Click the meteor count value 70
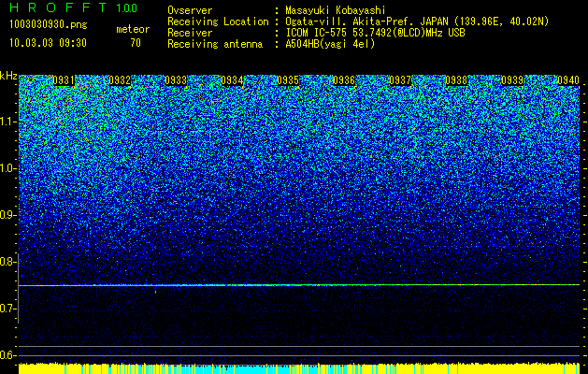Viewport: 588px width, 374px height. coord(136,43)
